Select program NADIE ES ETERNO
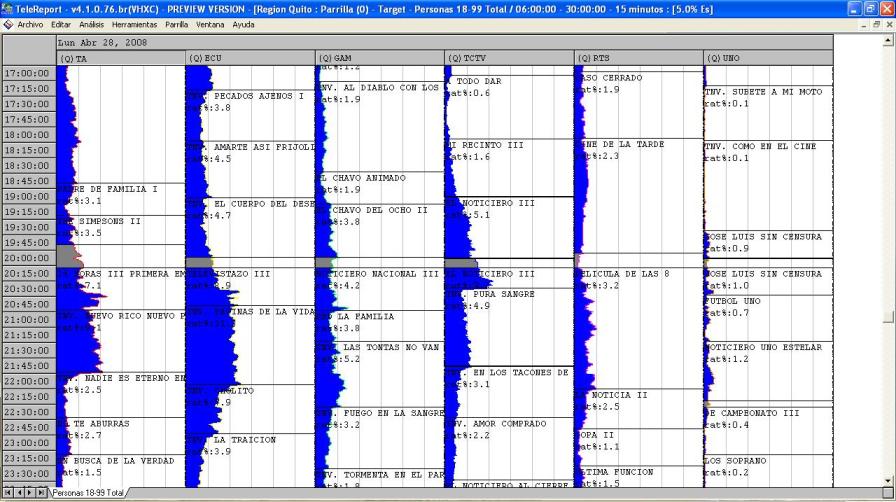 coord(127,378)
